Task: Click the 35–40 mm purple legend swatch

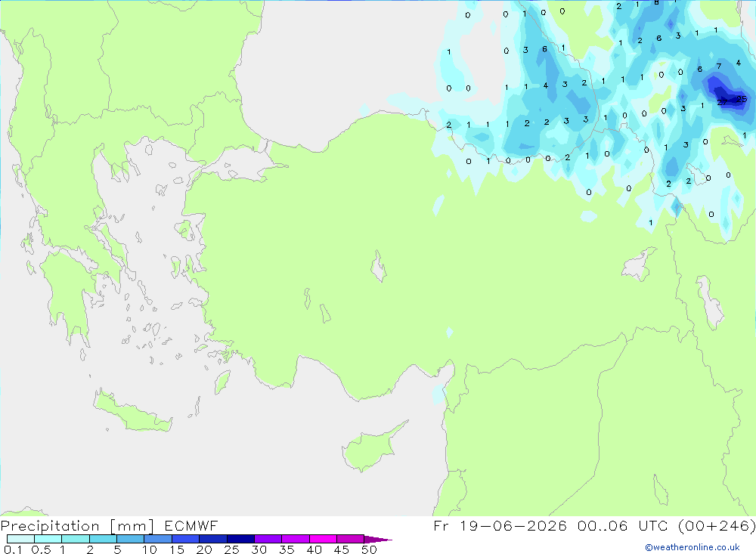Action: pos(296,539)
